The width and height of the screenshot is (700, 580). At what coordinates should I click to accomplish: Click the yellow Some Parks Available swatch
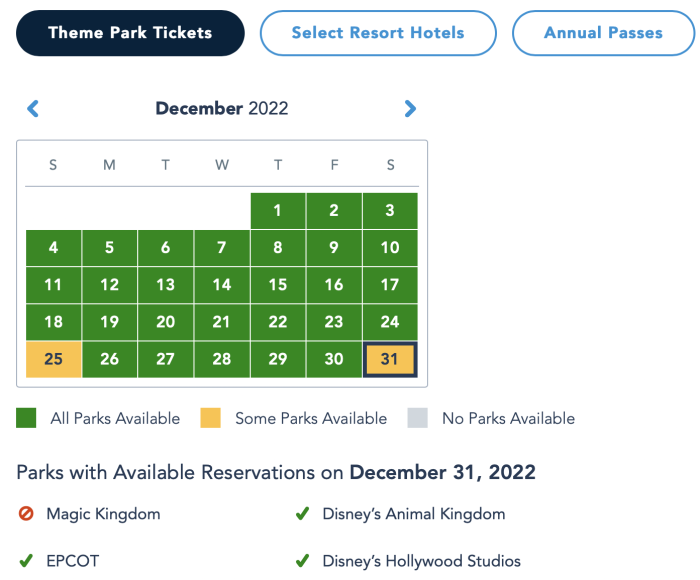210,418
